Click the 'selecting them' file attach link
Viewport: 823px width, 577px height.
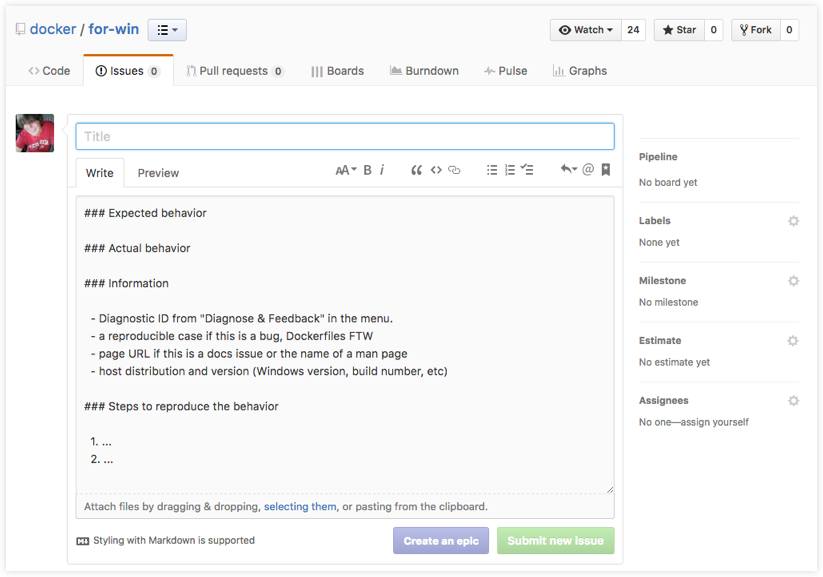(300, 507)
